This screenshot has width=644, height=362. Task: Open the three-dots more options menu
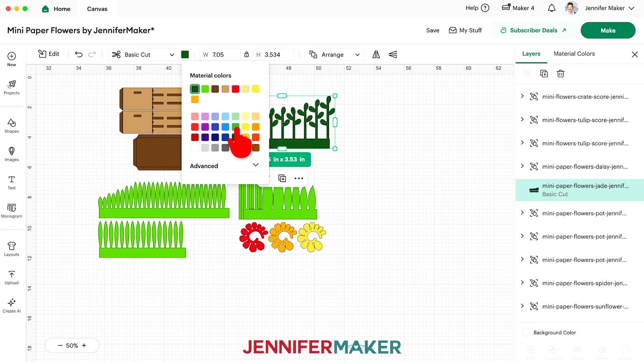[x=299, y=178]
